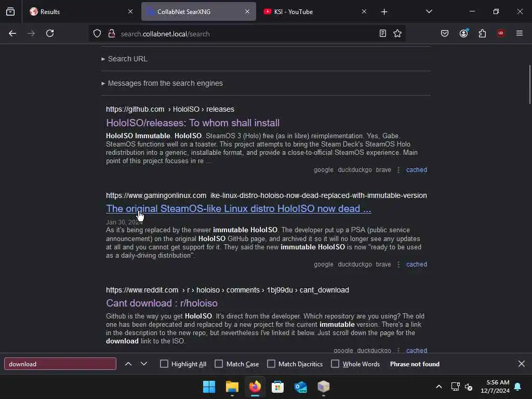532x399 pixels.
Task: Click the address bar URL field
Action: [x=248, y=34]
